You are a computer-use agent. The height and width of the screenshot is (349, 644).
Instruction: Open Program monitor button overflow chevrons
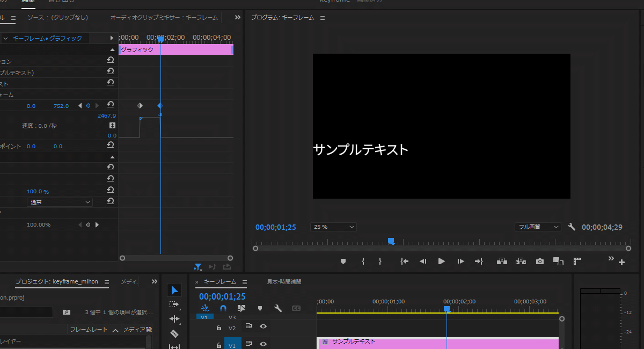tap(611, 258)
